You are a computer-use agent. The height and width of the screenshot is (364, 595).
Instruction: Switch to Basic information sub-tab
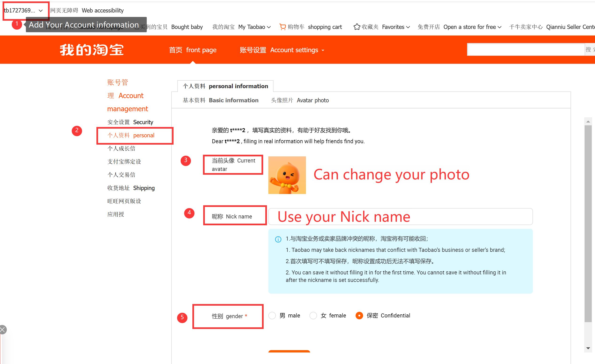click(x=220, y=100)
